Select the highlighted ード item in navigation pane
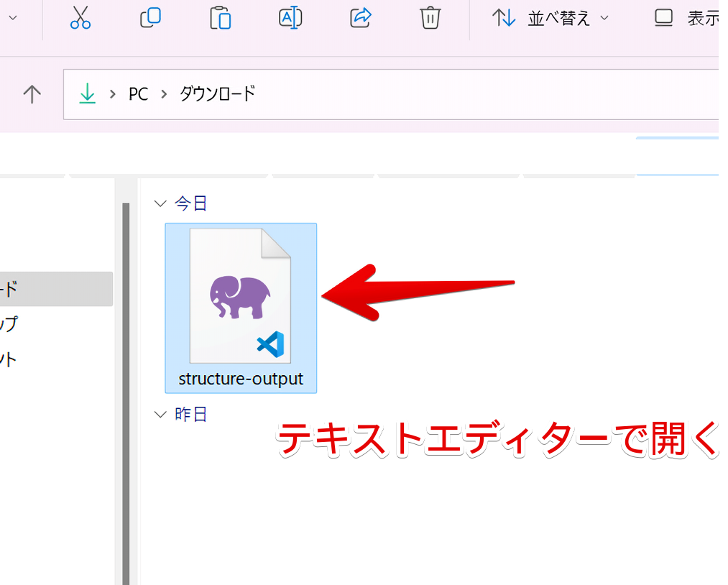Image resolution: width=728 pixels, height=585 pixels. (56, 289)
